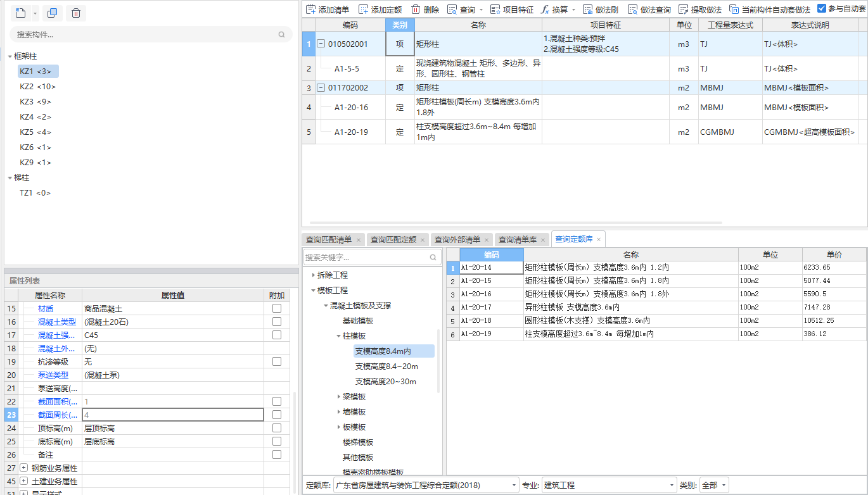868x495 pixels.
Task: Click 做法查询 toolbar icon
Action: click(632, 9)
